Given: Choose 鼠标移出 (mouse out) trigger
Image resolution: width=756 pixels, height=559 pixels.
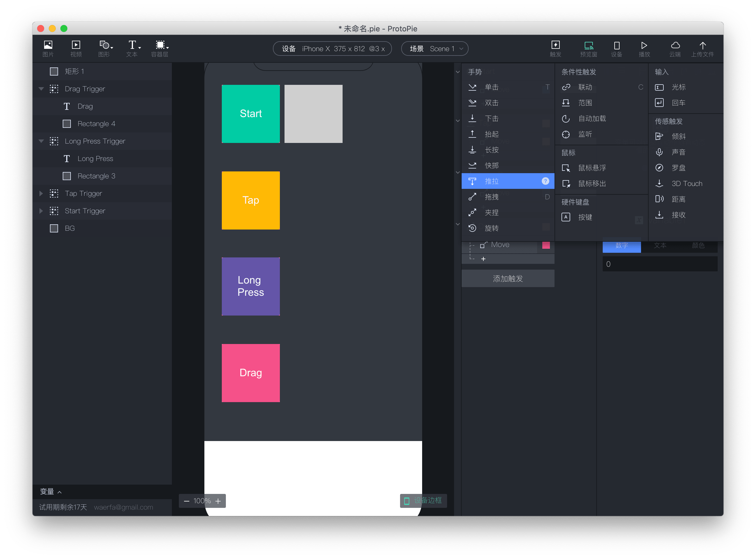Looking at the screenshot, I should tap(602, 184).
